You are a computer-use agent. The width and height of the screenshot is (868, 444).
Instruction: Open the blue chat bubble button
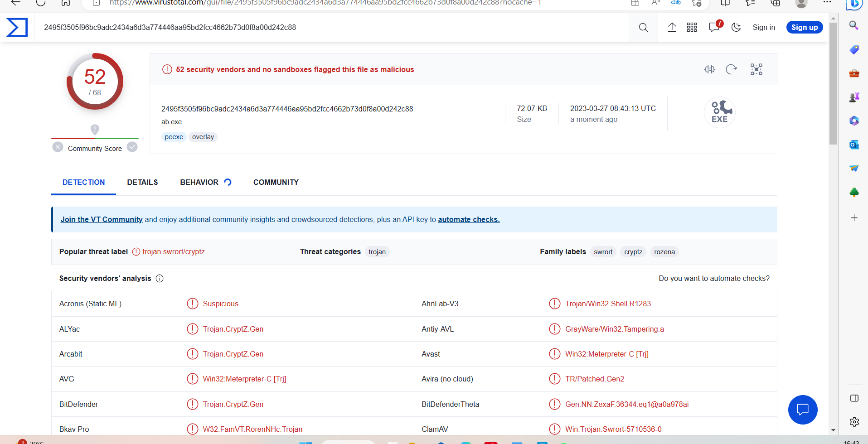[x=803, y=410]
